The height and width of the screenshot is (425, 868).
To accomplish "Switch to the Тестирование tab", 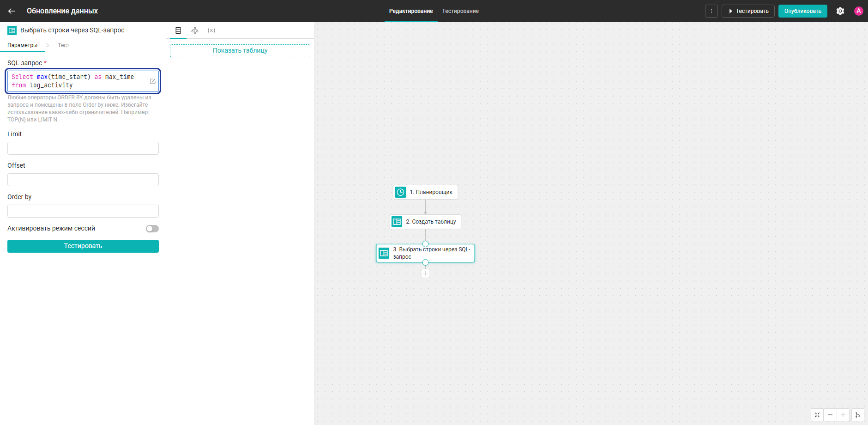I will click(460, 11).
